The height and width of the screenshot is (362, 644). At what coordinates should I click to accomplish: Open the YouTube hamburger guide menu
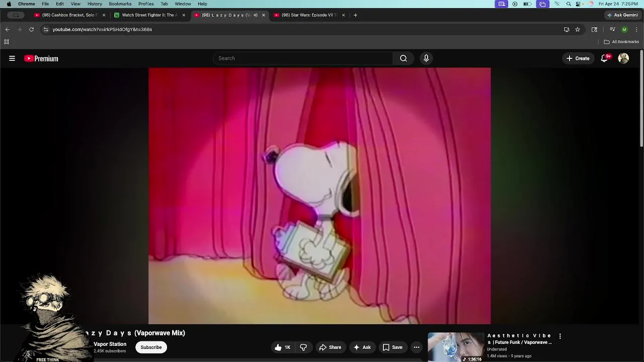[x=12, y=58]
